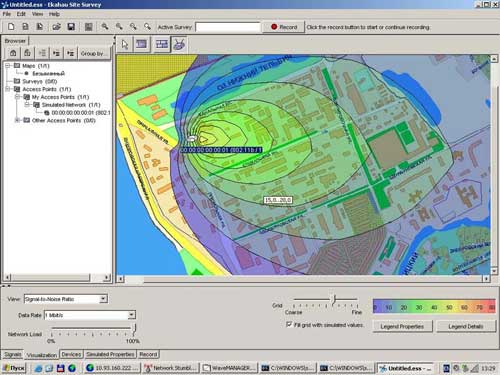Viewport: 500px width, 375px height.
Task: Switch to the Devices tab
Action: point(71,354)
